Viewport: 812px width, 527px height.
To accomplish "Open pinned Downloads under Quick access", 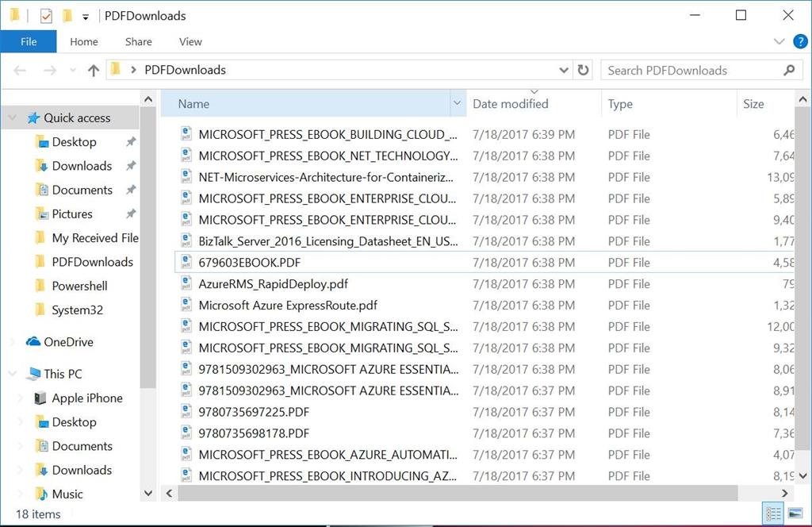I will 82,166.
